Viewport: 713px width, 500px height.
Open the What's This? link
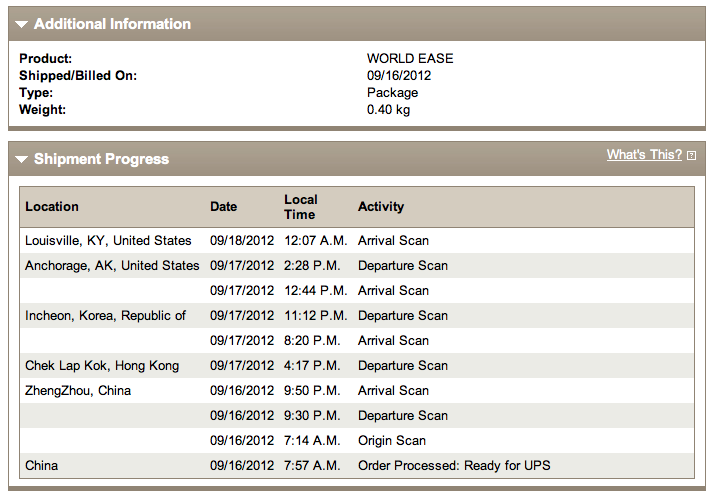(644, 155)
